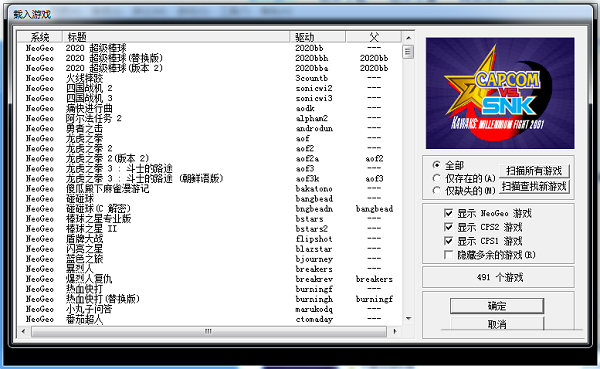Select the 番茄超人 row (ctomaday)
The image size is (600, 369).
(x=209, y=319)
